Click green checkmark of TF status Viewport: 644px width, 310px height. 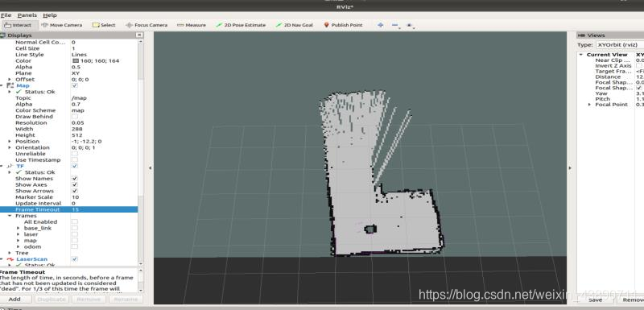tap(19, 172)
